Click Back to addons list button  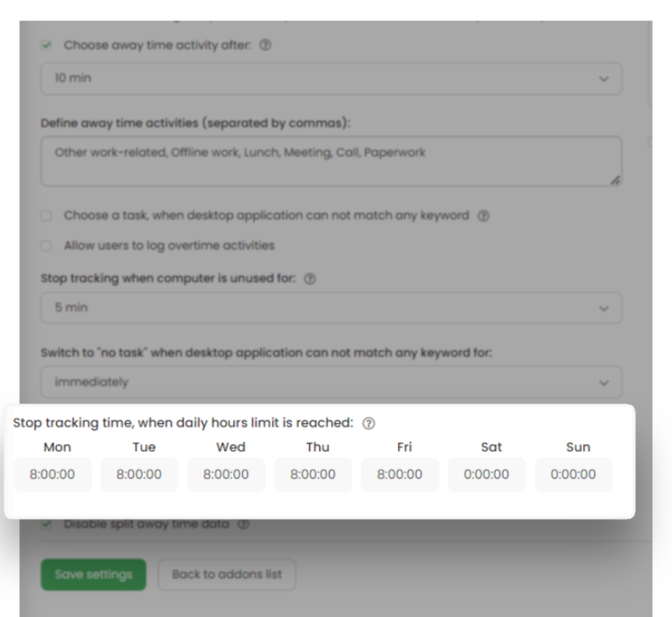click(x=227, y=574)
